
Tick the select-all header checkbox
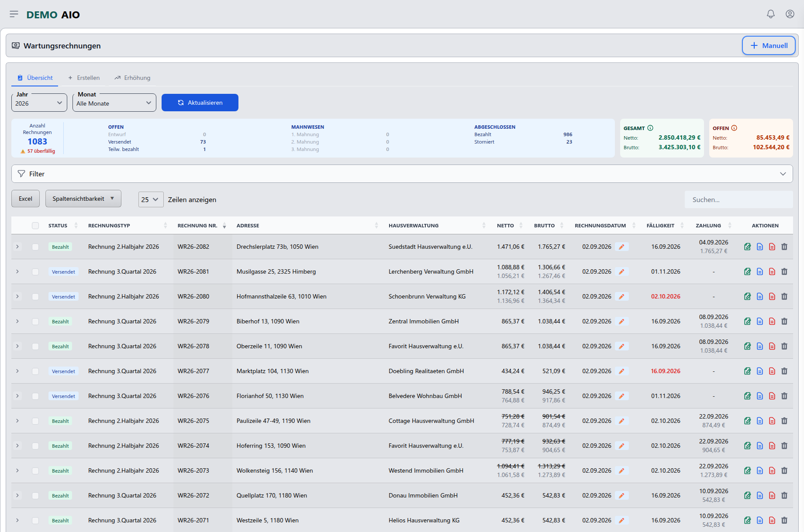(35, 226)
